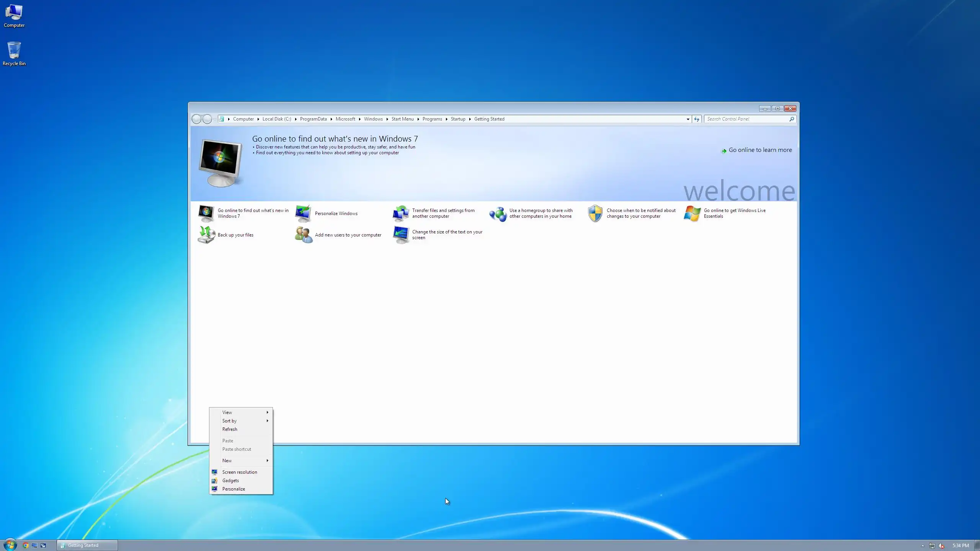Select Refresh from the context menu
980x551 pixels.
[x=230, y=429]
